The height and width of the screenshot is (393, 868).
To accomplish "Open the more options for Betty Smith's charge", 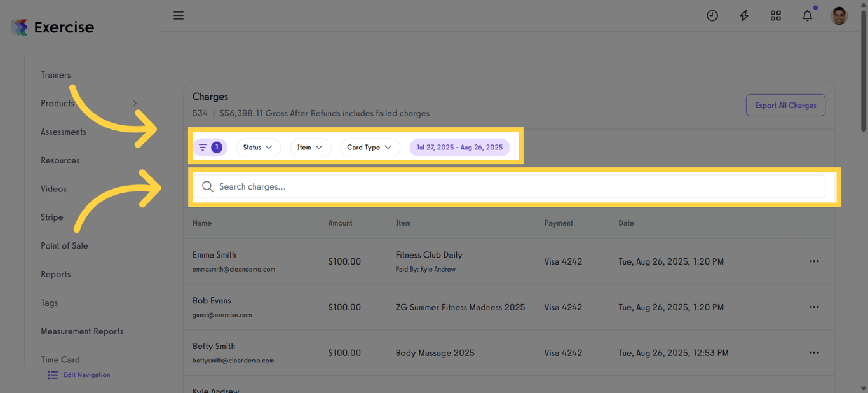I will click(x=814, y=353).
